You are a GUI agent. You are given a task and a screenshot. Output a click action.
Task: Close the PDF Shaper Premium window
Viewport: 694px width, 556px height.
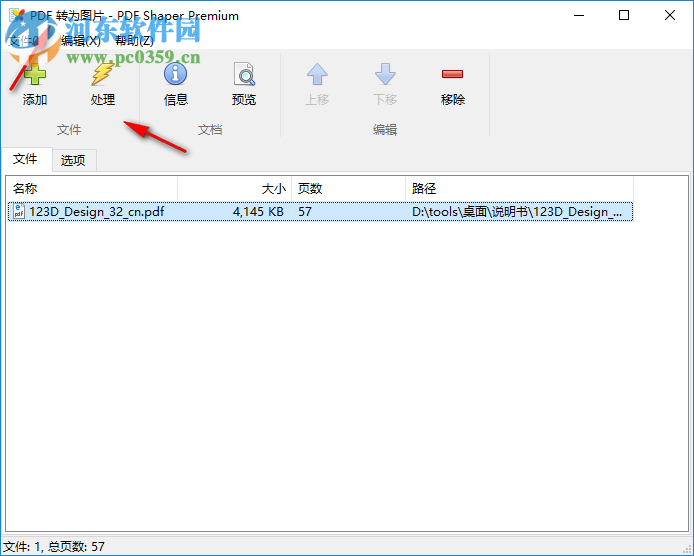pos(670,15)
